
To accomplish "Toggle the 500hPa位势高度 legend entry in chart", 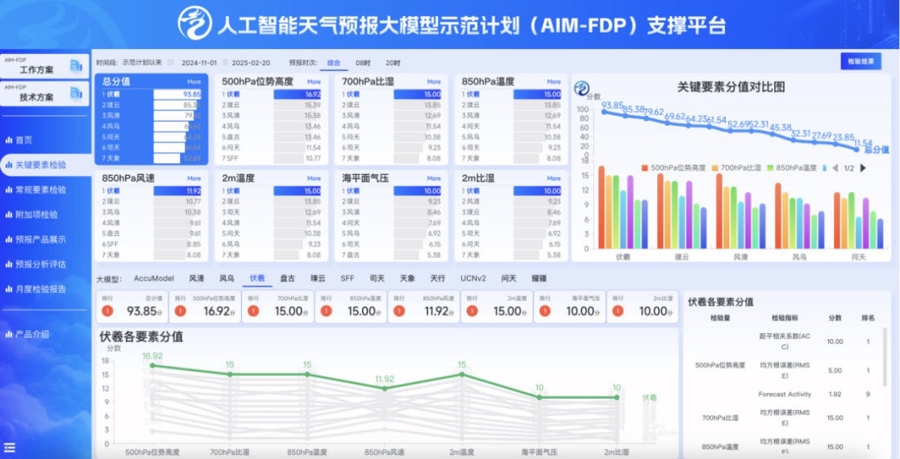I will pos(673,168).
